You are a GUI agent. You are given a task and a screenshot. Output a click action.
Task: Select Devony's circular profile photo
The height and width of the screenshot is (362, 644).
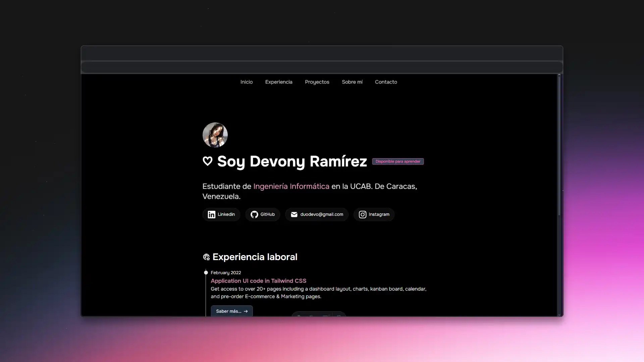(215, 135)
